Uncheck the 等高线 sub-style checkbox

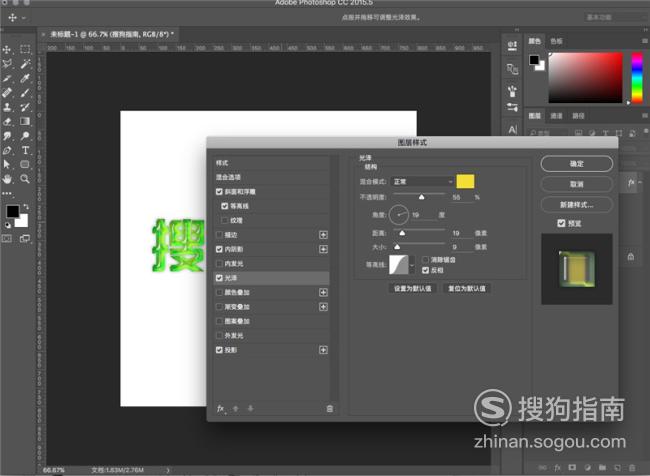(x=225, y=206)
